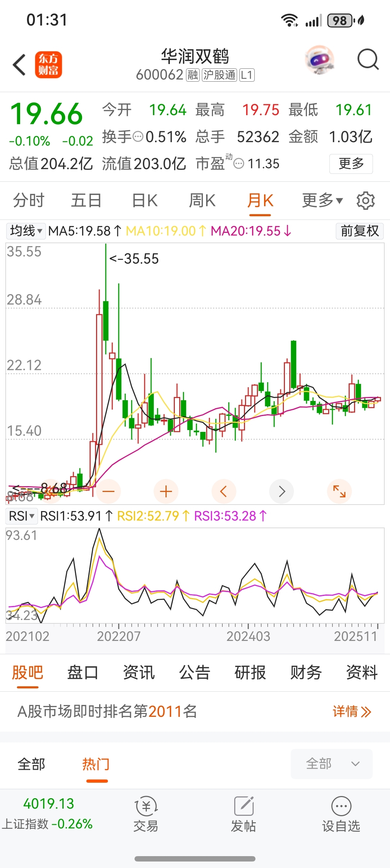
Task: Open the 资讯 tab
Action: (139, 672)
